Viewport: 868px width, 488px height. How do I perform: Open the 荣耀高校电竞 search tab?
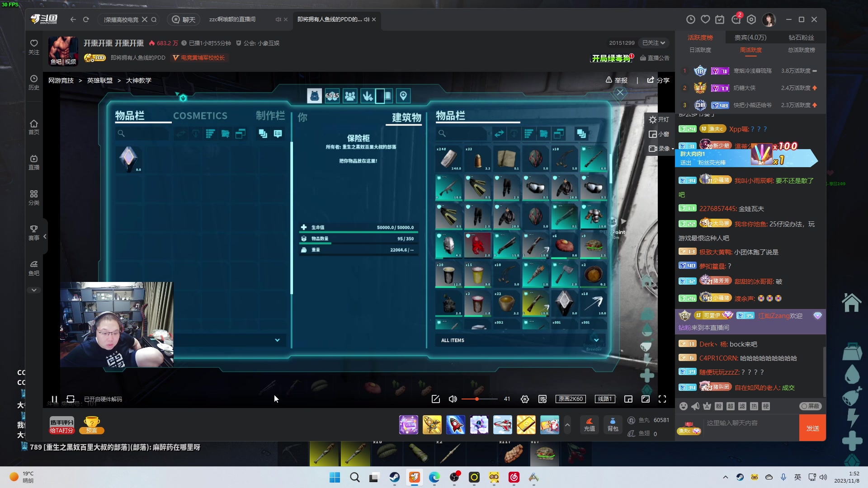click(121, 19)
